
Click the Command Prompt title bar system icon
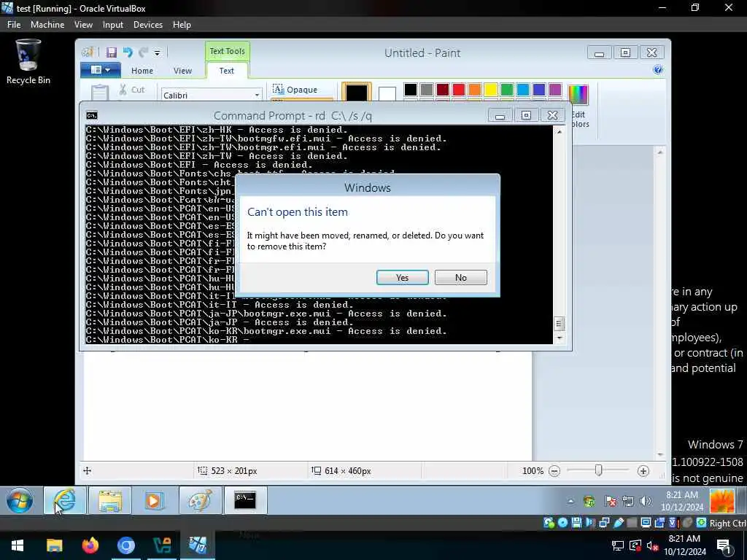click(x=92, y=115)
